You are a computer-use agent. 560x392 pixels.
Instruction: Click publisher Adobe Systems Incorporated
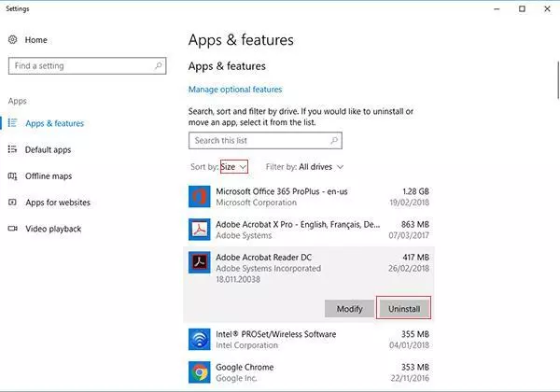268,268
